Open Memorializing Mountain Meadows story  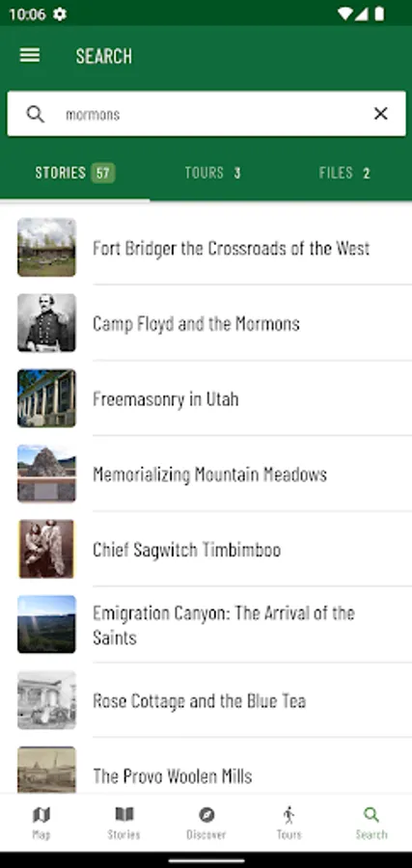206,474
